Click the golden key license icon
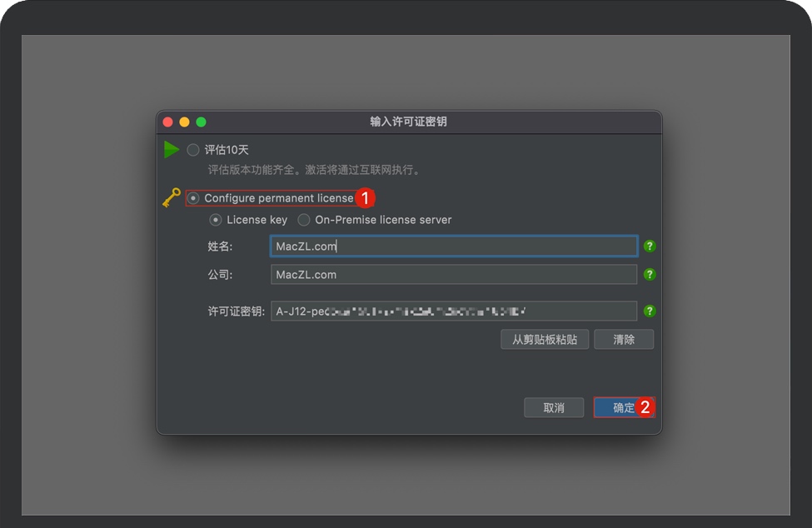Viewport: 812px width, 528px height. tap(172, 197)
